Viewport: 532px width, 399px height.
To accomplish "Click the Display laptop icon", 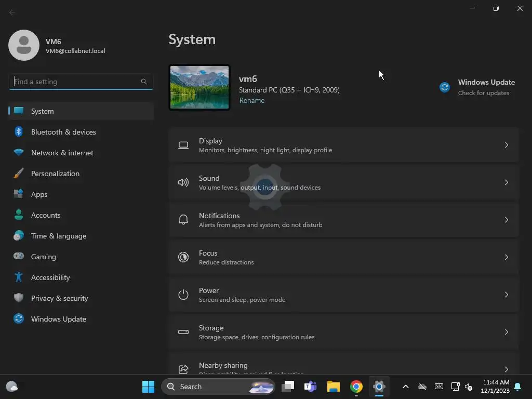I will [183, 145].
